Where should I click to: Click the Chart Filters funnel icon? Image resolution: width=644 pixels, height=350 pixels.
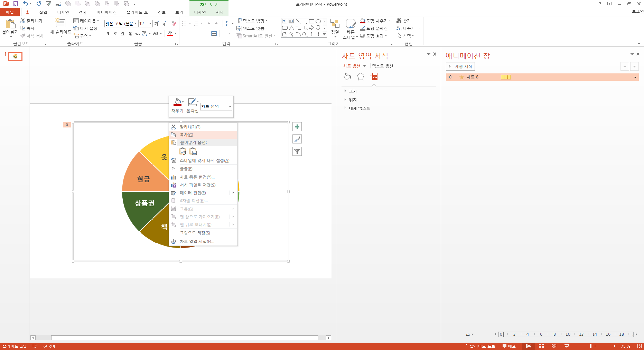coord(297,151)
